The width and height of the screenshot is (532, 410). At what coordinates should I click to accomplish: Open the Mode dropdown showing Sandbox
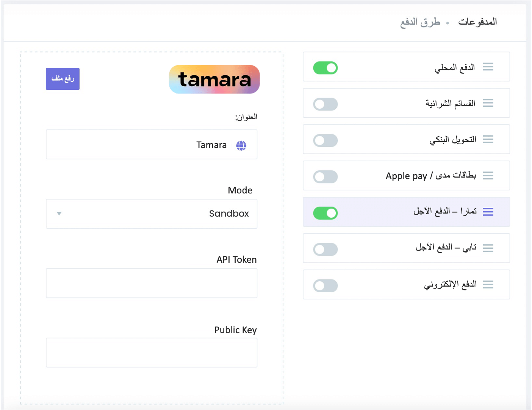tap(152, 214)
